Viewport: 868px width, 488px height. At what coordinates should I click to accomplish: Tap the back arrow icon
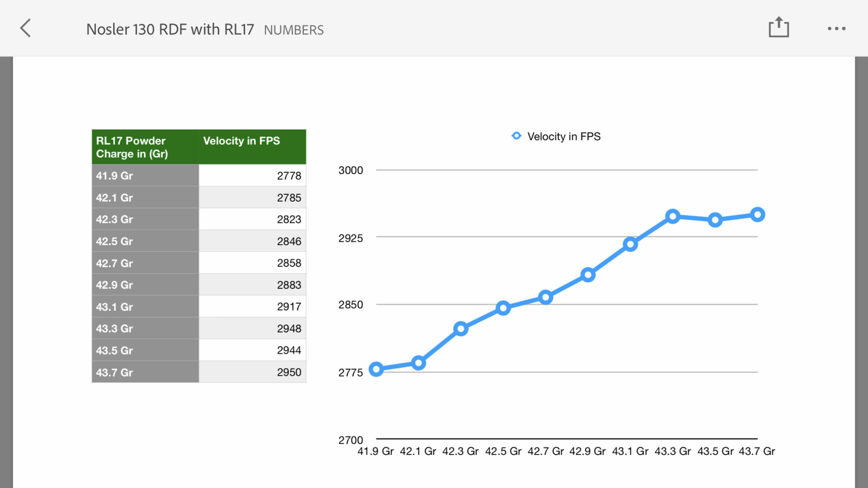pyautogui.click(x=25, y=28)
